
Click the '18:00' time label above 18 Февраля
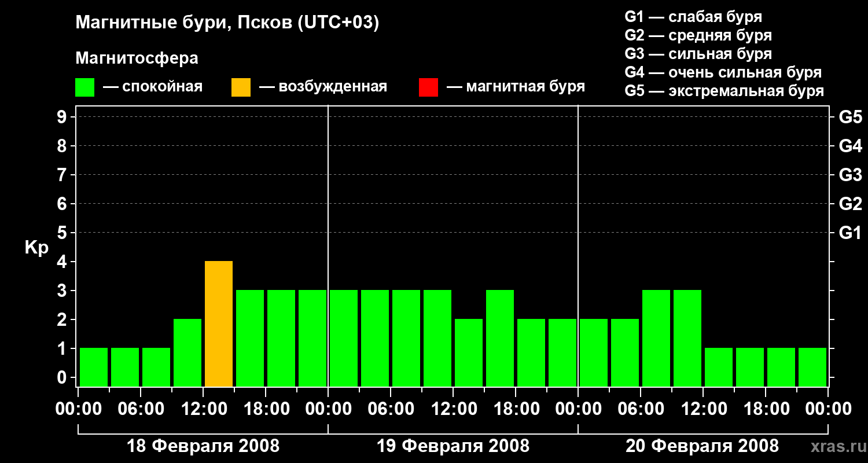266,409
